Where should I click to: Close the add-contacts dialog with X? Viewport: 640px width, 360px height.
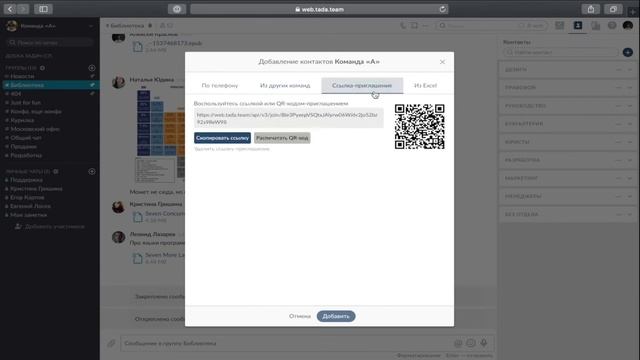pos(442,62)
